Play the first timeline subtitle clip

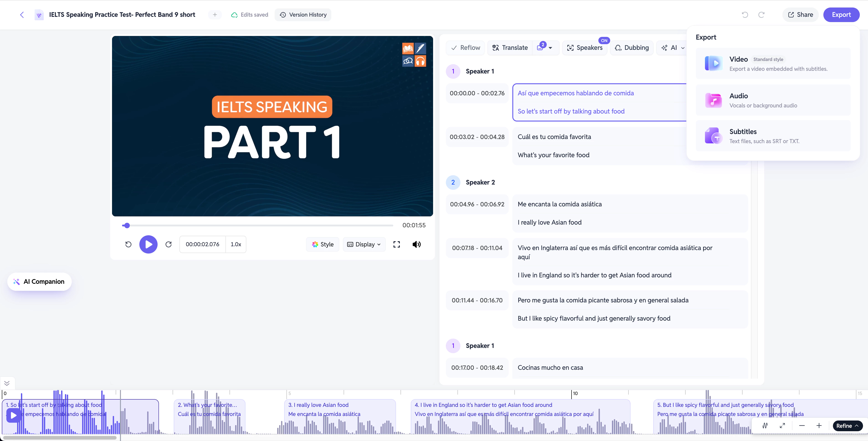click(x=13, y=416)
